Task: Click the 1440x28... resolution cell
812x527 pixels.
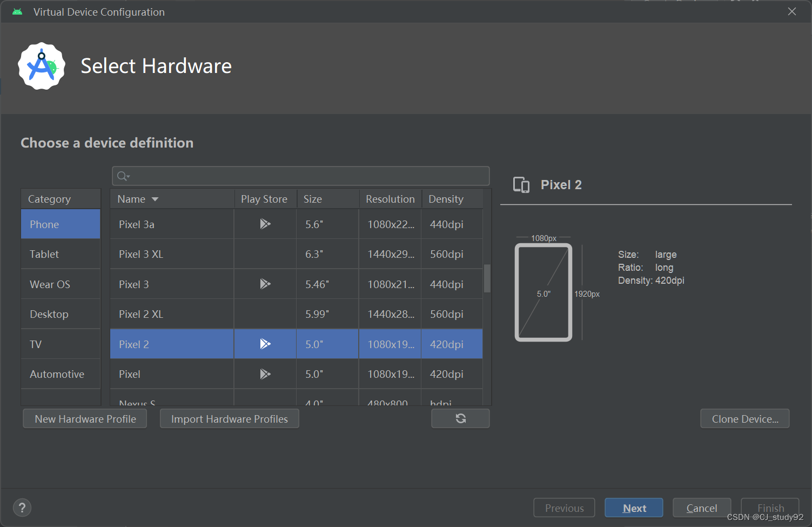Action: (390, 314)
